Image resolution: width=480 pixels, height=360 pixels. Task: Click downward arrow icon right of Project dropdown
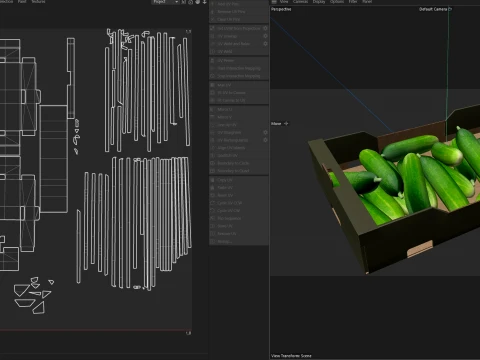pyautogui.click(x=204, y=2)
